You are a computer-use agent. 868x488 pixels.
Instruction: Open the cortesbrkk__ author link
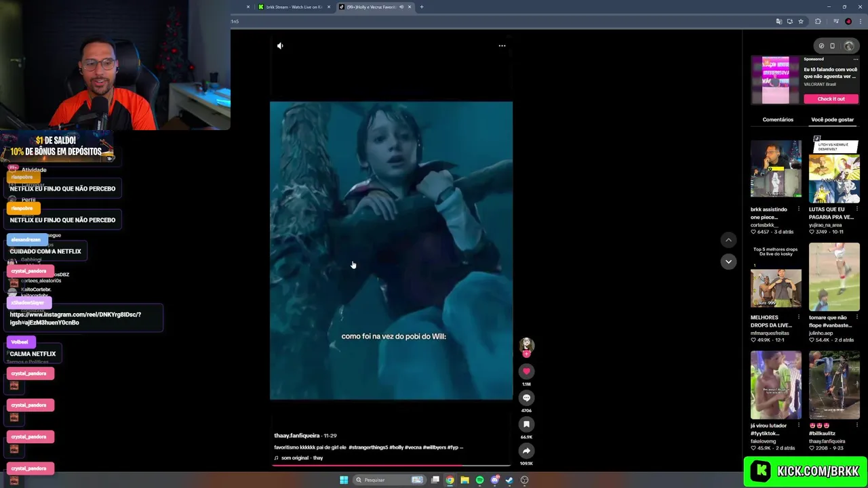pyautogui.click(x=764, y=225)
